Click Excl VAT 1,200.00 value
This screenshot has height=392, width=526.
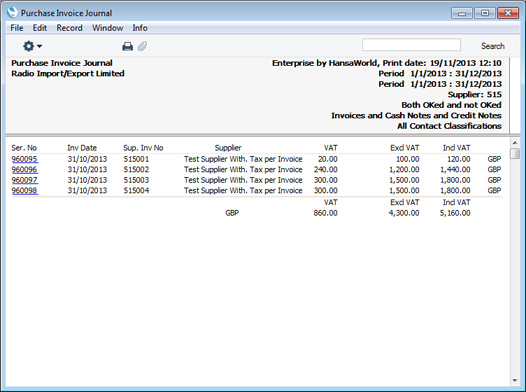tap(404, 169)
